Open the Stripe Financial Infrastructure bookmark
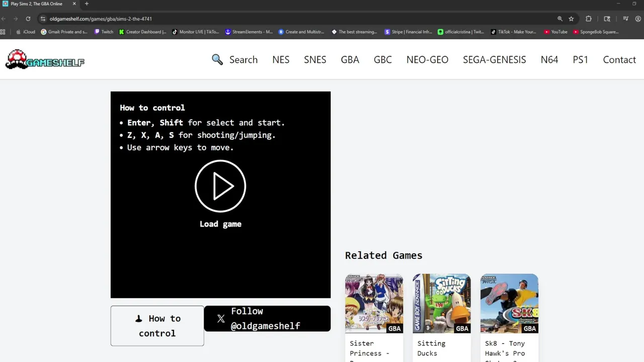 408,32
